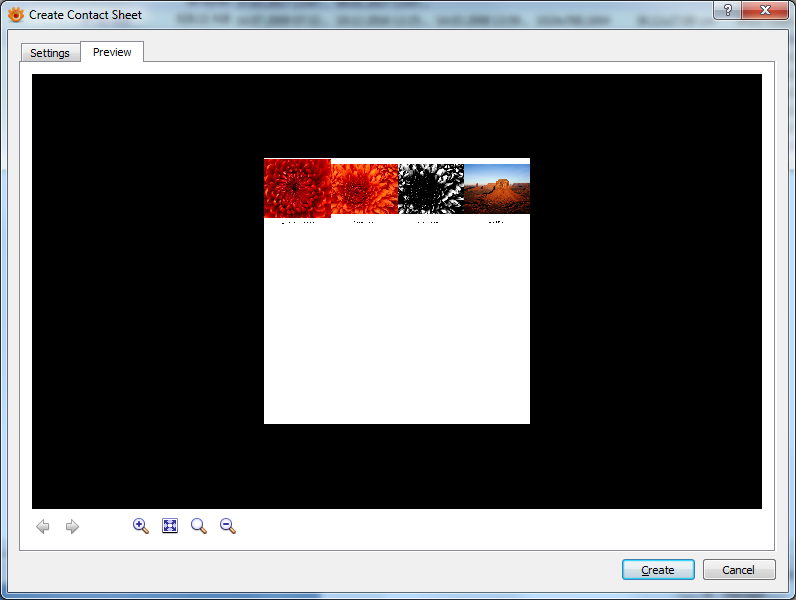
Task: Go to previous preview page arrow
Action: (x=43, y=526)
